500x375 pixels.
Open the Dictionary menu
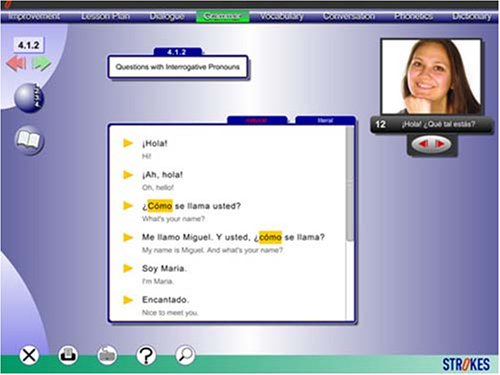[471, 16]
